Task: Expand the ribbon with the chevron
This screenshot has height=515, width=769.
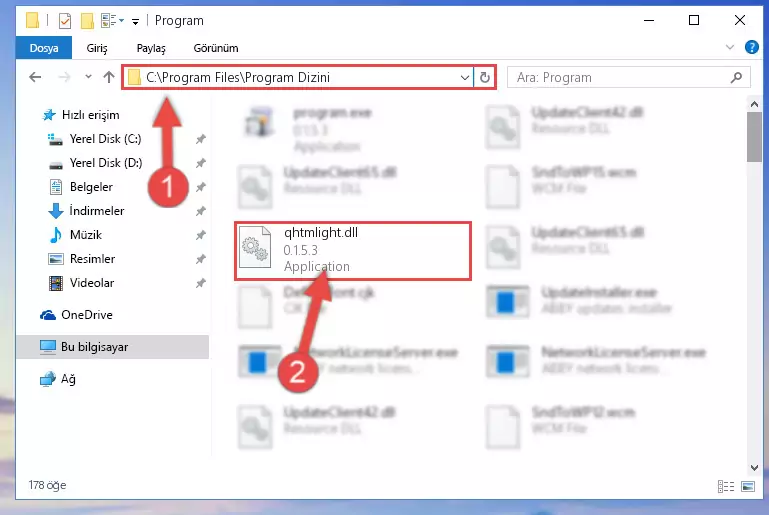Action: point(730,47)
